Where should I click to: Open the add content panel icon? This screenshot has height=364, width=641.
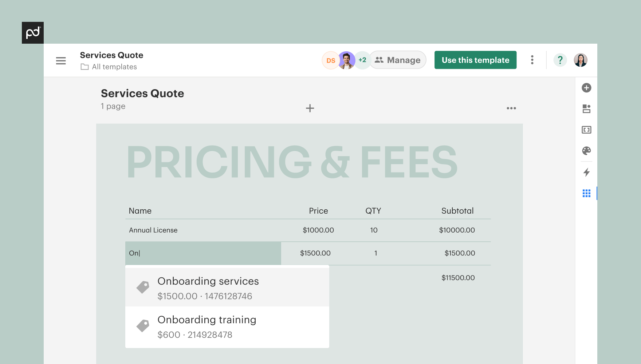[586, 88]
